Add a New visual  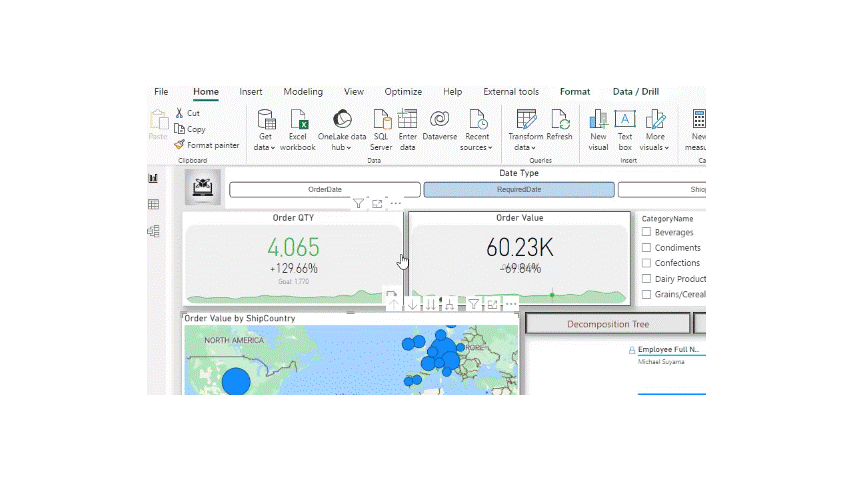598,120
